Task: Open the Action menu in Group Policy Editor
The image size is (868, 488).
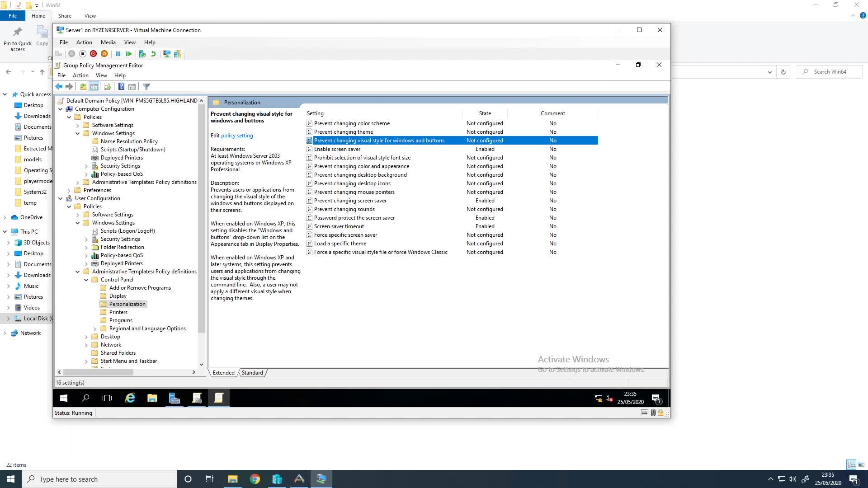Action: [80, 75]
